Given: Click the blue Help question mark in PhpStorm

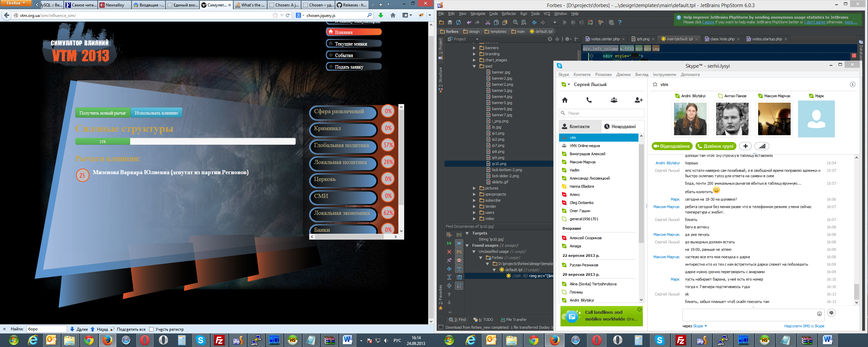Looking at the screenshot, I should click(x=620, y=22).
